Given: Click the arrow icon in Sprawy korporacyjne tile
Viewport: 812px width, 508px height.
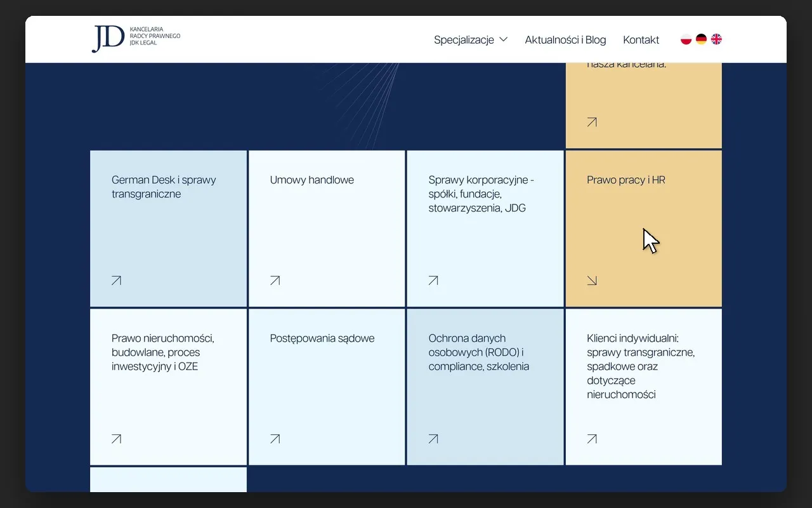Looking at the screenshot, I should [x=433, y=280].
